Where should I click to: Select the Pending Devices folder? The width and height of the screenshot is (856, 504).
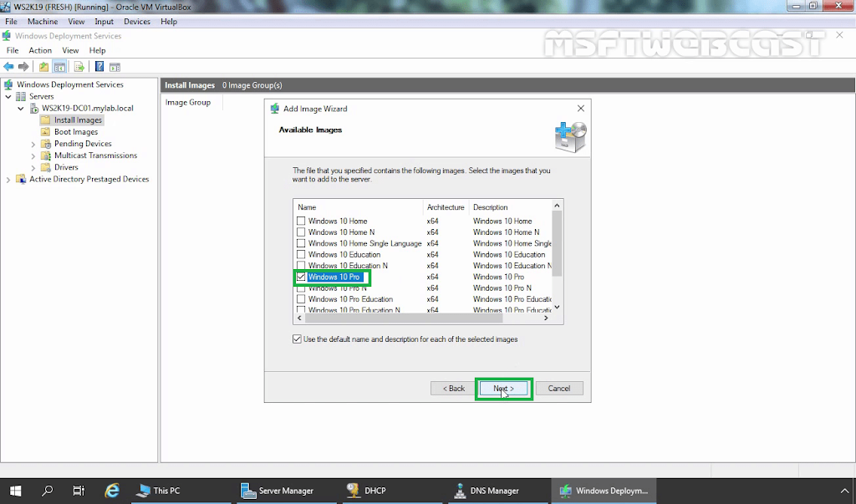click(x=83, y=144)
